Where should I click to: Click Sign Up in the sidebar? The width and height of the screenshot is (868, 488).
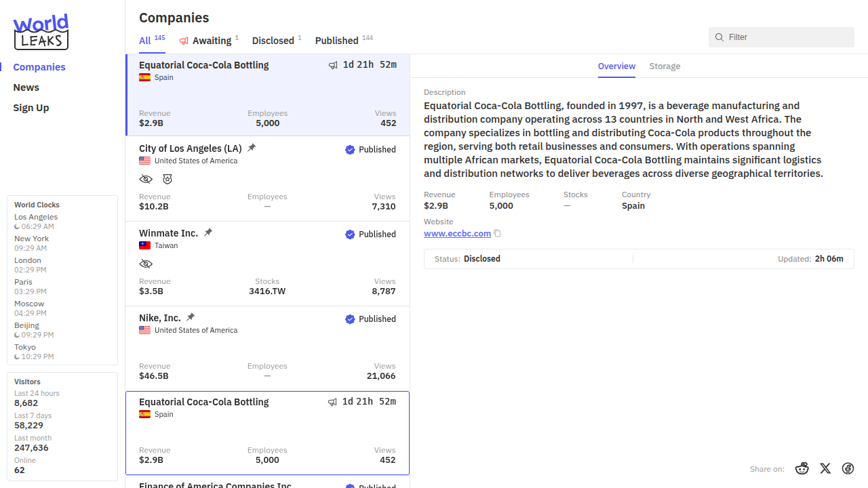coord(31,108)
